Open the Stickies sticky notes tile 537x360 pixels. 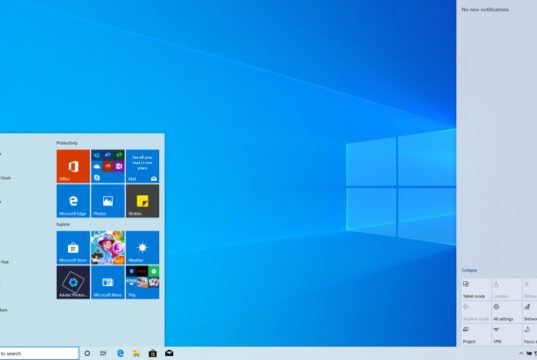click(x=142, y=201)
